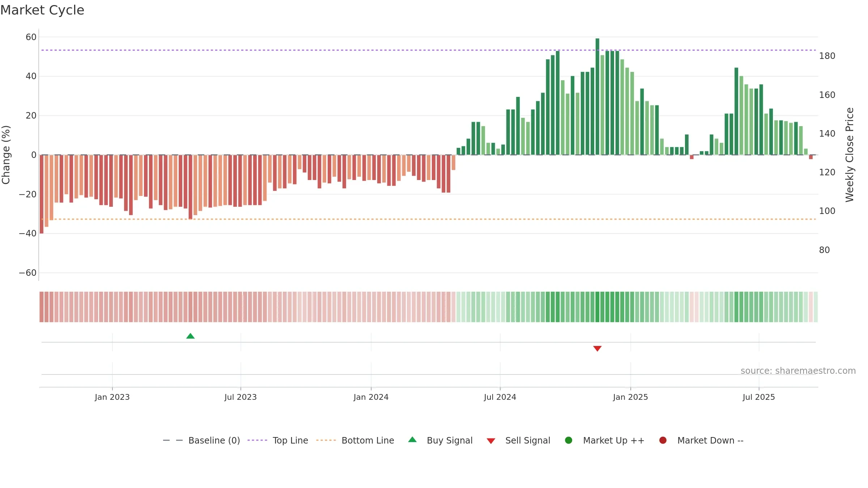Click the Weekly Close Price axis title
The height and width of the screenshot is (488, 868).
pyautogui.click(x=850, y=155)
